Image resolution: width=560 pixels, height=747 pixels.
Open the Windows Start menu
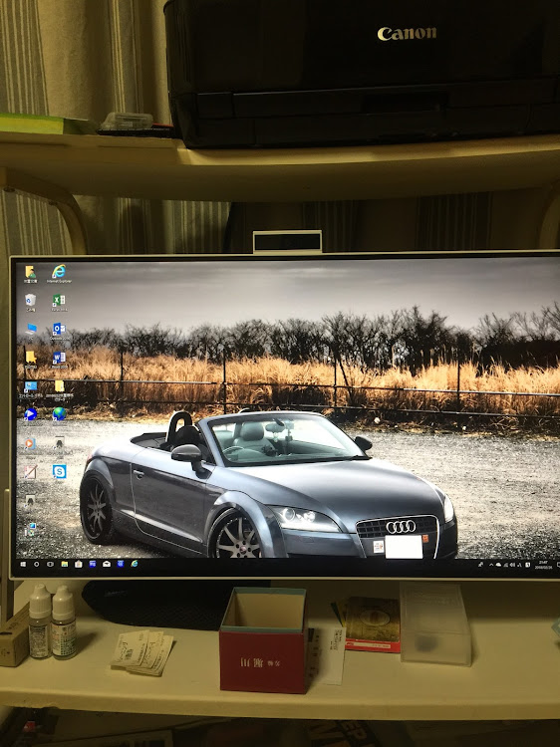(23, 564)
